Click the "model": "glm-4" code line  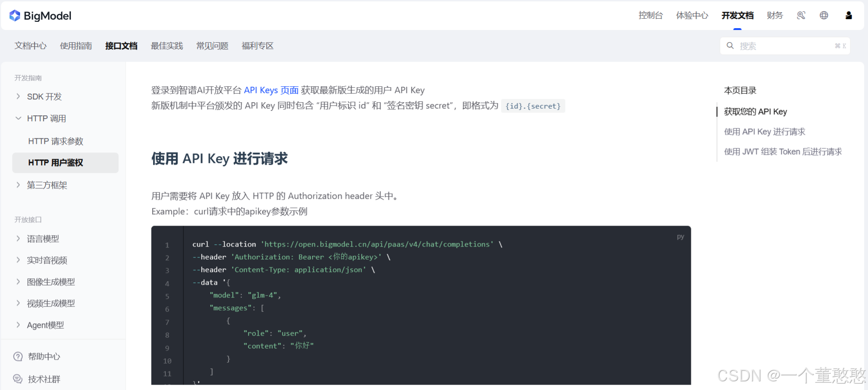click(245, 295)
